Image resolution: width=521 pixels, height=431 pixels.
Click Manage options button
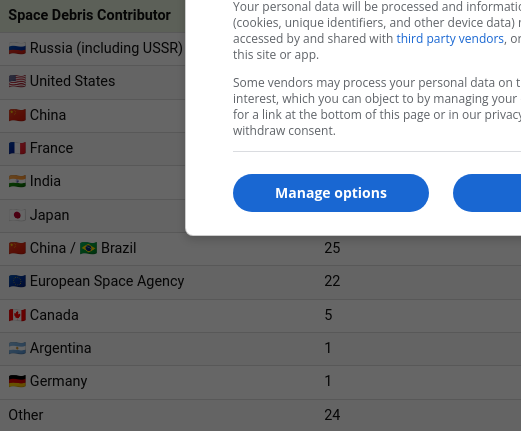(x=331, y=193)
